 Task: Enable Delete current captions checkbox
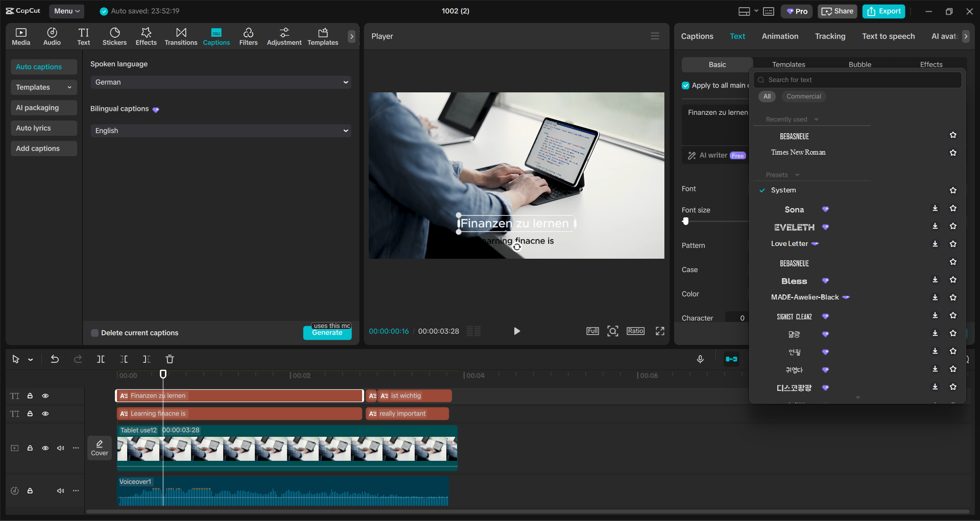[94, 333]
